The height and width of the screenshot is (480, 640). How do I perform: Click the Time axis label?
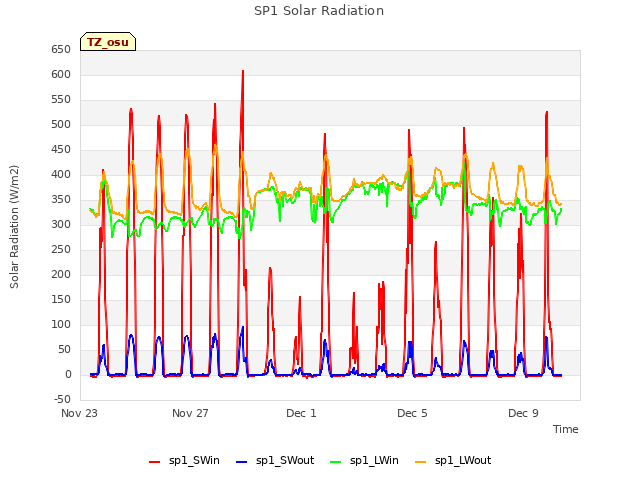tap(565, 429)
